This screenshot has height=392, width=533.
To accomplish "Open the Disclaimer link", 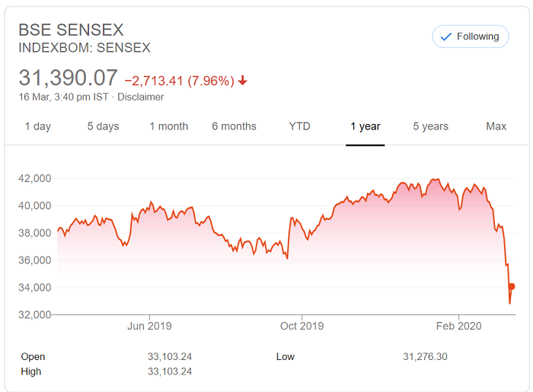I will coord(140,97).
